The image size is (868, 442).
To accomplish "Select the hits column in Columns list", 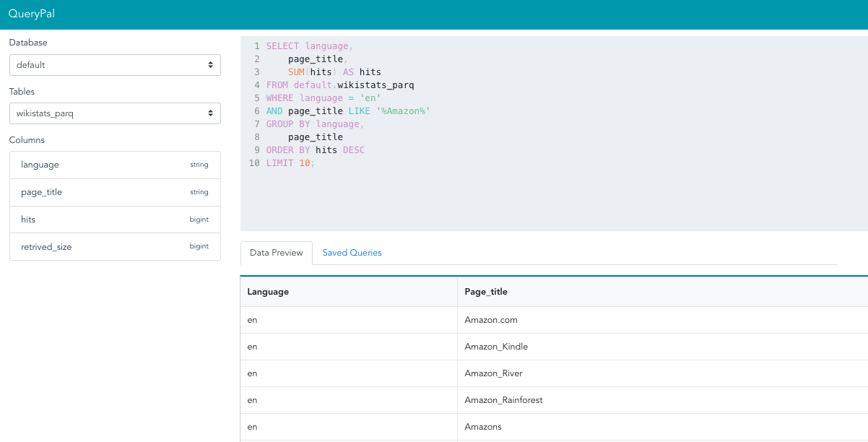I will 115,220.
